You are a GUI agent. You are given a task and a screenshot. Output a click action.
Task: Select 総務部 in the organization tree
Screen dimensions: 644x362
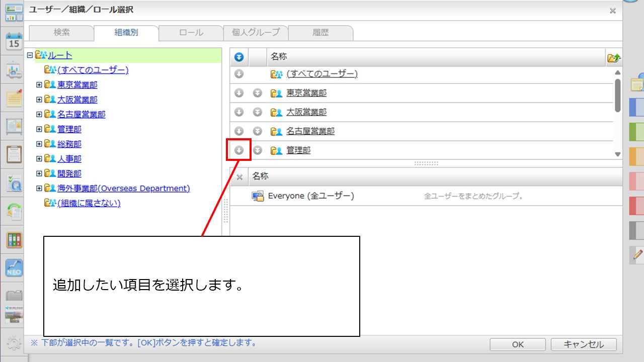coord(69,144)
